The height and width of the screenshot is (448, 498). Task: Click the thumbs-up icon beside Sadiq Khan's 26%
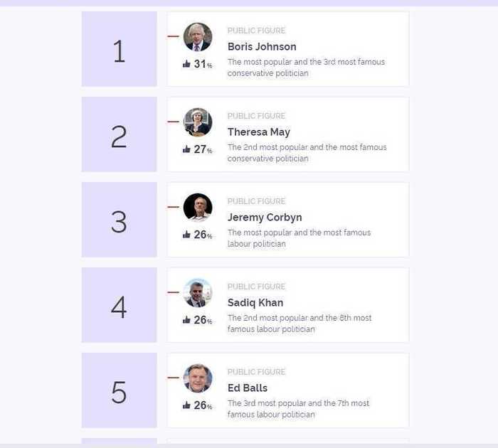[x=186, y=320]
